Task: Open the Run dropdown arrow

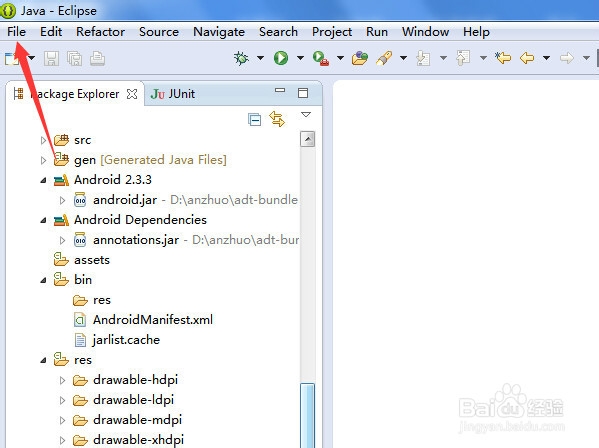Action: [300, 58]
